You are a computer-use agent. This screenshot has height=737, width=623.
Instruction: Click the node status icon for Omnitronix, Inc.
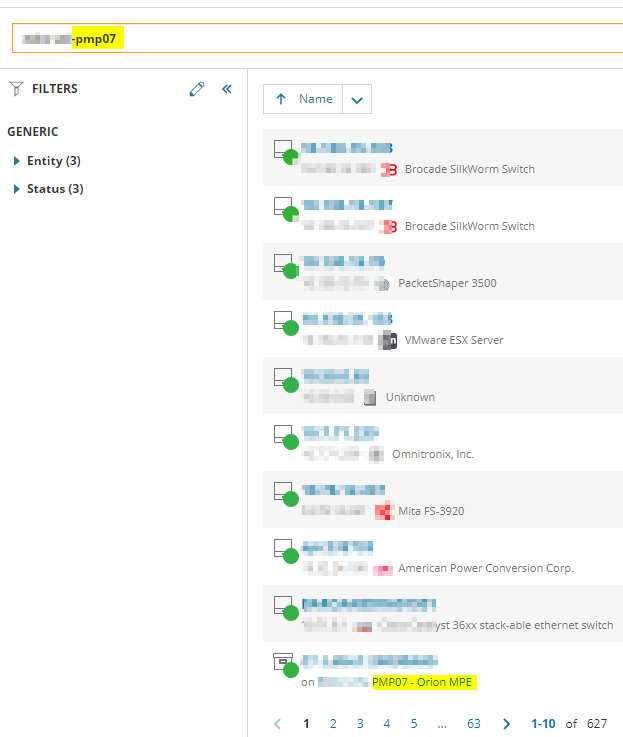pyautogui.click(x=286, y=437)
